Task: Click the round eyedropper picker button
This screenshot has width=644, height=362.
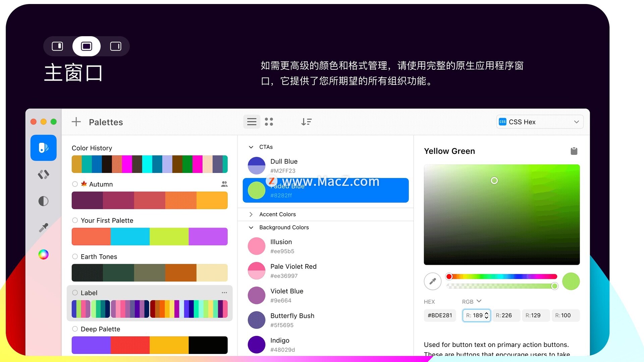Action: [x=432, y=281]
